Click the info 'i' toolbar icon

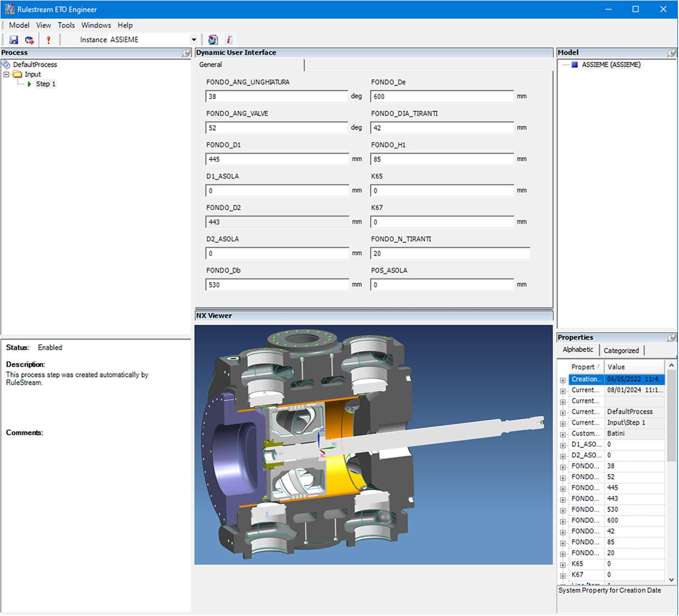pyautogui.click(x=229, y=39)
